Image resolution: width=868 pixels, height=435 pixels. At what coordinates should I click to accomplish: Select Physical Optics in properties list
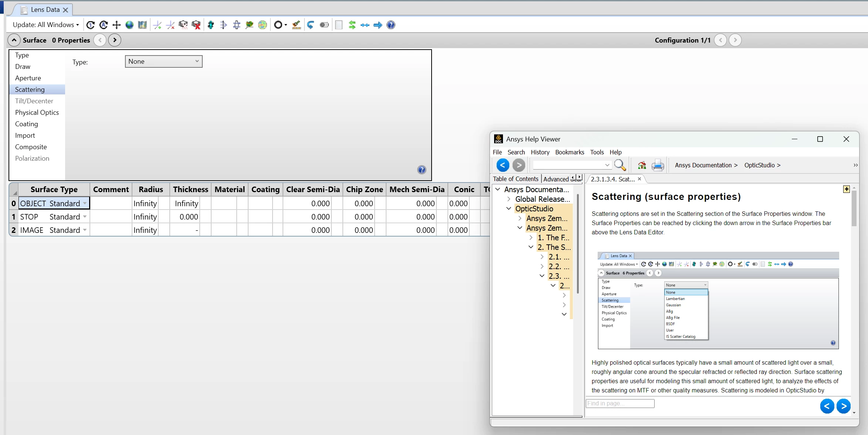click(37, 113)
